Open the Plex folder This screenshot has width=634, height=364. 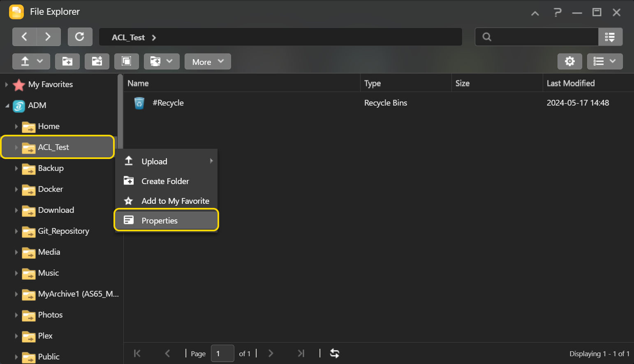coord(45,336)
